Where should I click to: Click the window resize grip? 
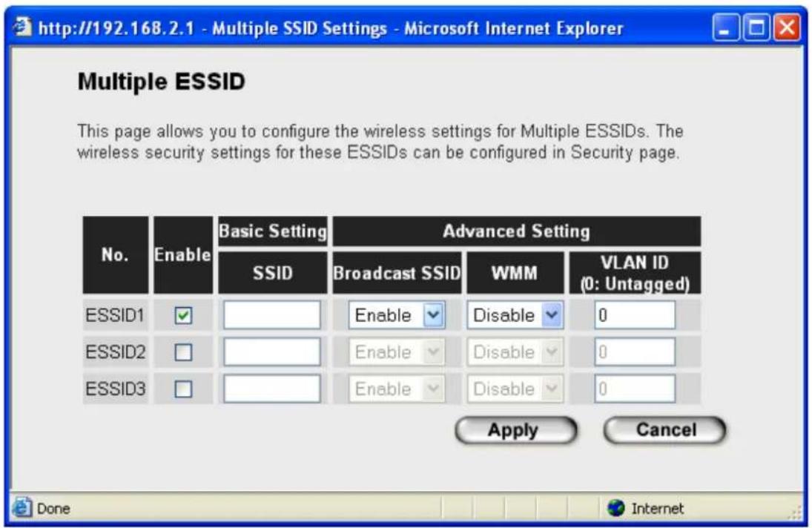[x=795, y=512]
